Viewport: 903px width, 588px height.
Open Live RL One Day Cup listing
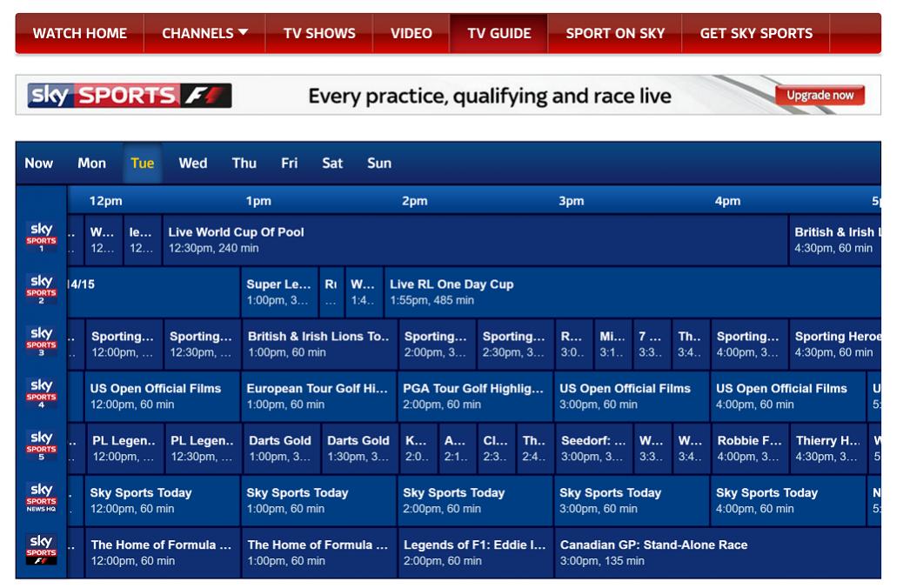tap(632, 292)
